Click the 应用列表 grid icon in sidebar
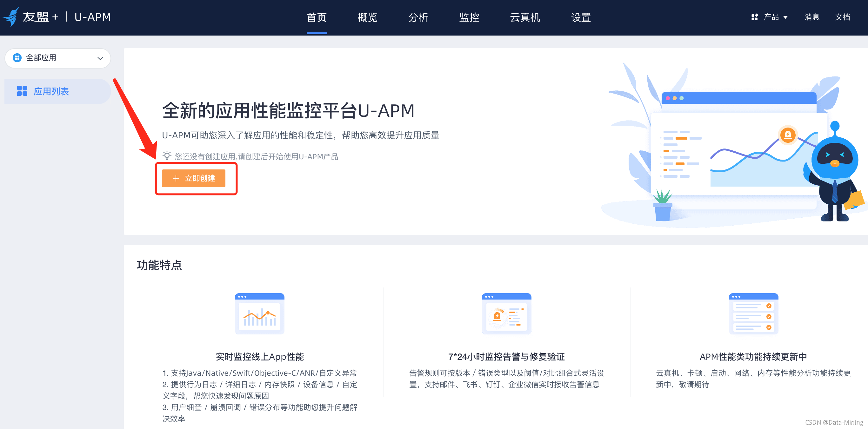868x429 pixels. (22, 91)
